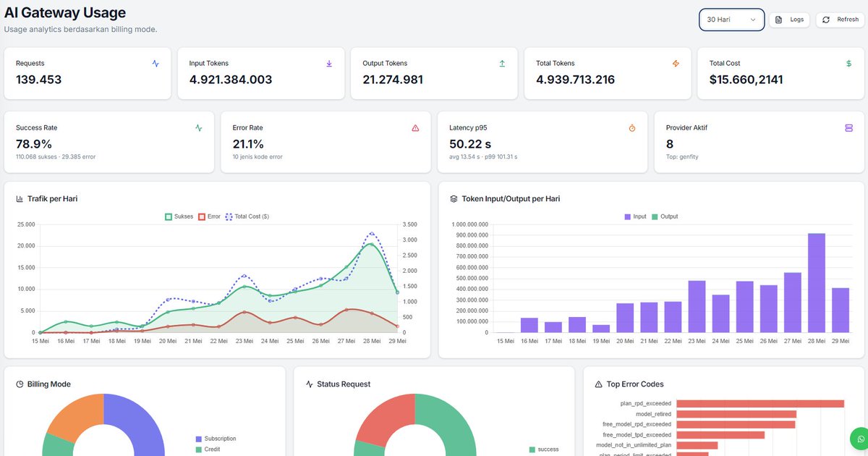Viewport: 868px width, 456px height.
Task: Click the Requests value 139.453
Action: coord(39,80)
